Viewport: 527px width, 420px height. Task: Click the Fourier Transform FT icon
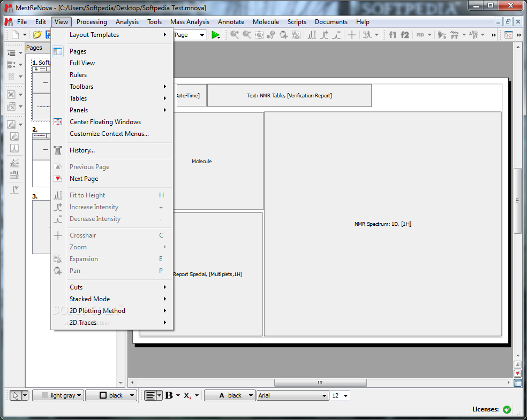tap(454, 35)
